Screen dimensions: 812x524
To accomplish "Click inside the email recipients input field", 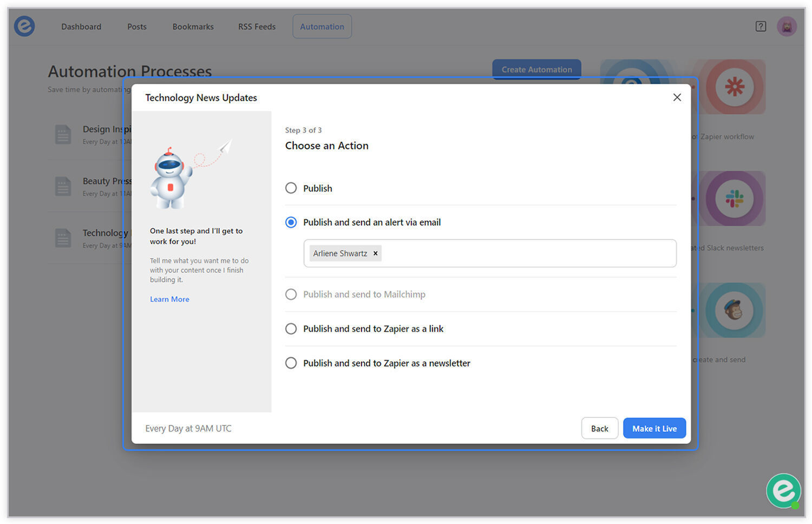I will (x=528, y=253).
